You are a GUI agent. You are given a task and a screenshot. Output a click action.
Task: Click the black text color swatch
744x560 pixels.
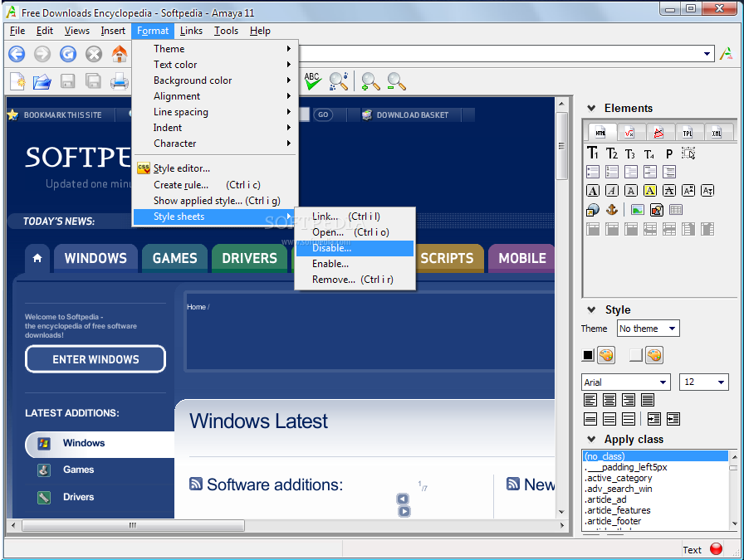click(x=588, y=355)
